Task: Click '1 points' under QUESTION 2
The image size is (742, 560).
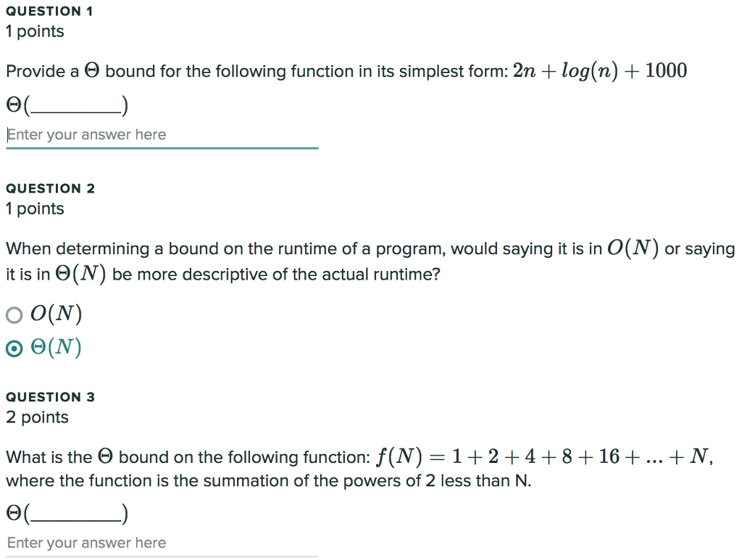Action: tap(34, 208)
